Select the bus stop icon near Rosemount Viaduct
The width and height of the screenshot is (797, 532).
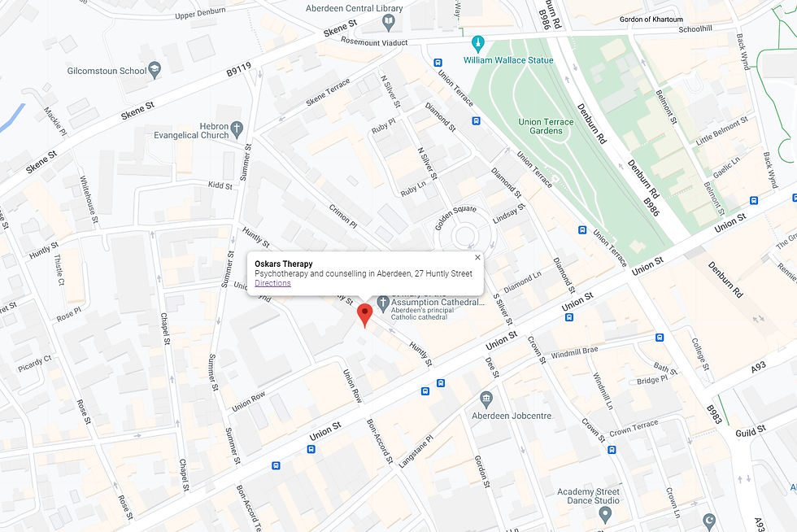(x=438, y=63)
